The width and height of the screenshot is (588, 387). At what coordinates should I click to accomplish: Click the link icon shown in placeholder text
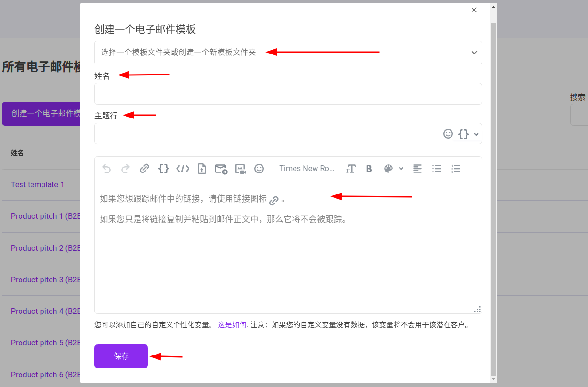coord(274,201)
